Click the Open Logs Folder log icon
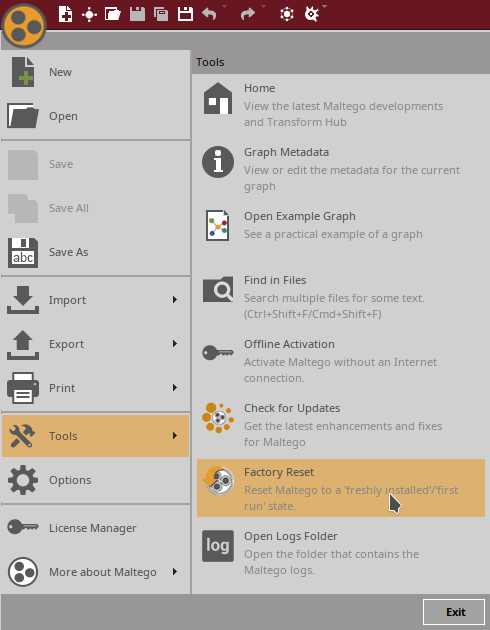490x630 pixels. point(218,546)
